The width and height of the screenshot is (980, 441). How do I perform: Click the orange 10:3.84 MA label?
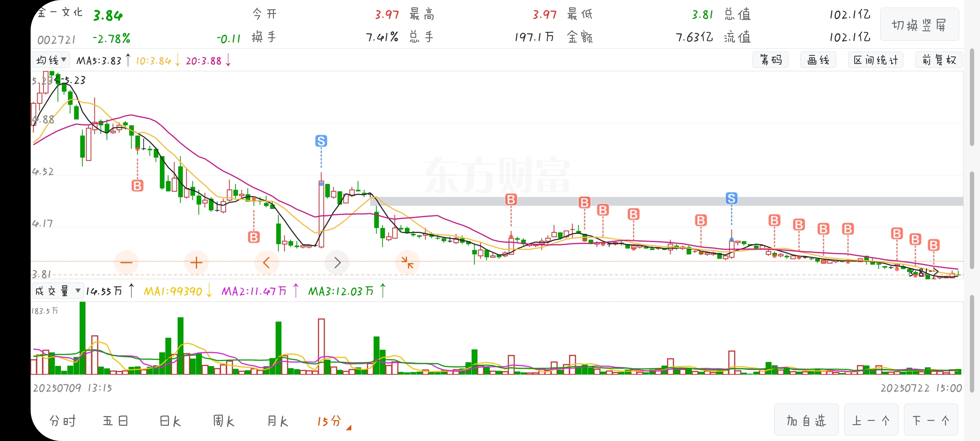(x=153, y=61)
